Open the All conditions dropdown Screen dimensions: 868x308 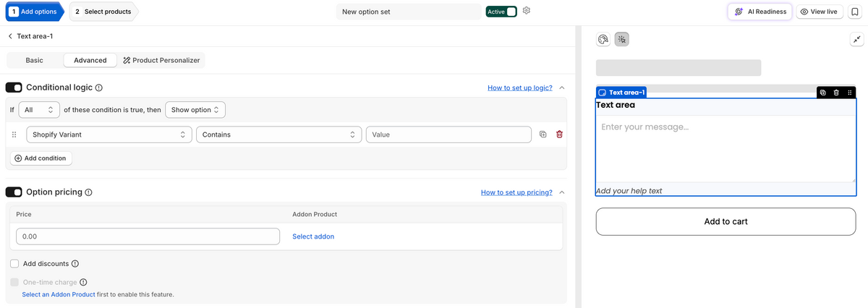pos(39,110)
